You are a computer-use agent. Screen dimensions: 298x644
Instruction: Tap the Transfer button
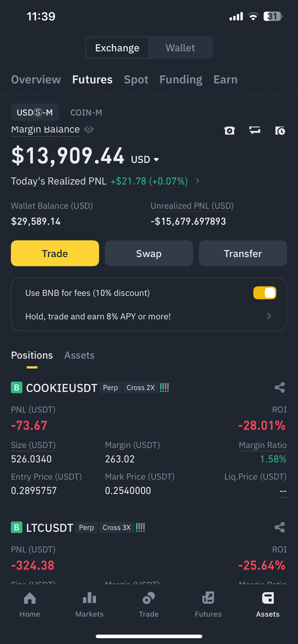click(243, 253)
